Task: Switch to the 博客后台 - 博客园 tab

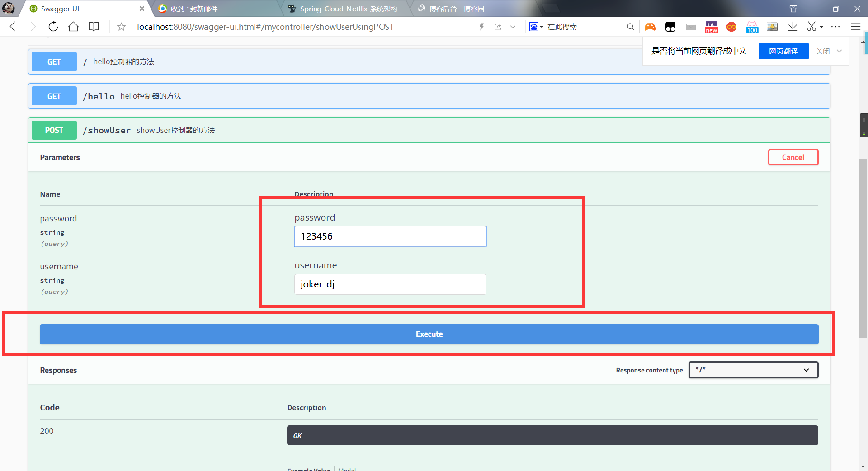Action: pyautogui.click(x=475, y=9)
